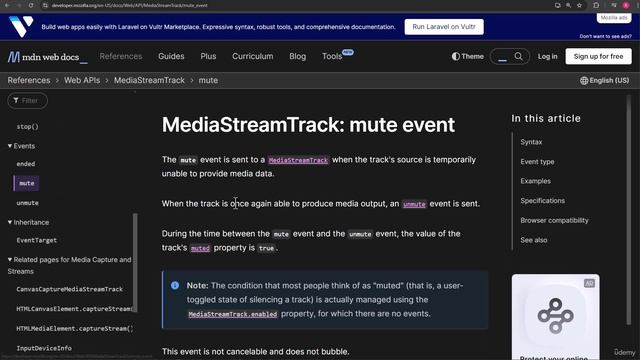Open the References menu

(121, 56)
